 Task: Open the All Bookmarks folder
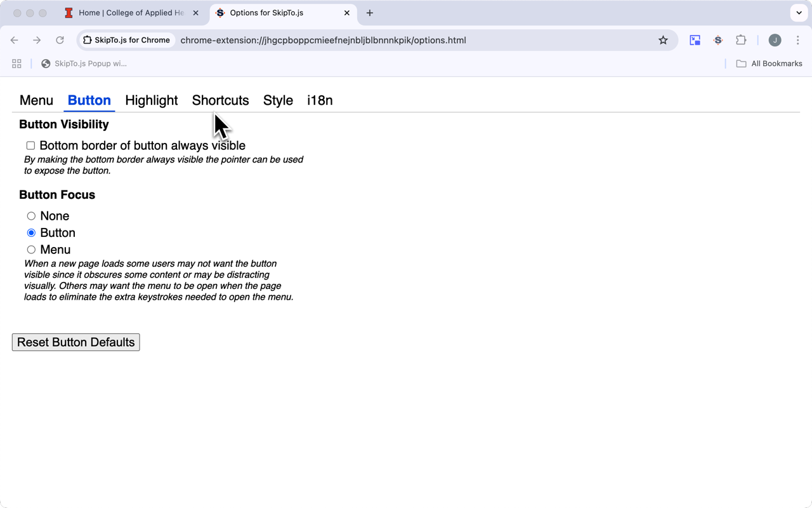769,63
